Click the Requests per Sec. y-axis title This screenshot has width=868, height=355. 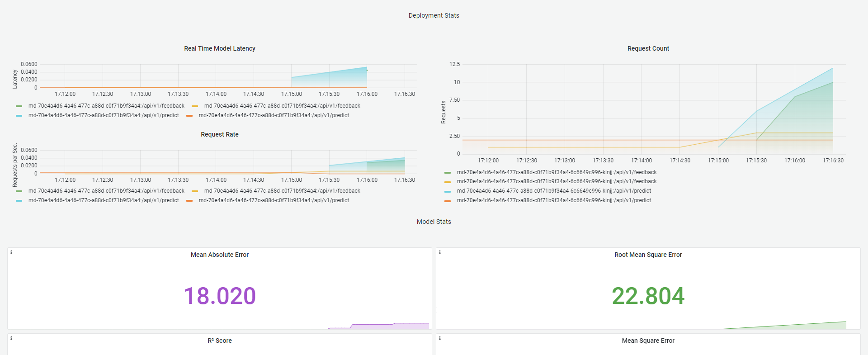point(15,165)
